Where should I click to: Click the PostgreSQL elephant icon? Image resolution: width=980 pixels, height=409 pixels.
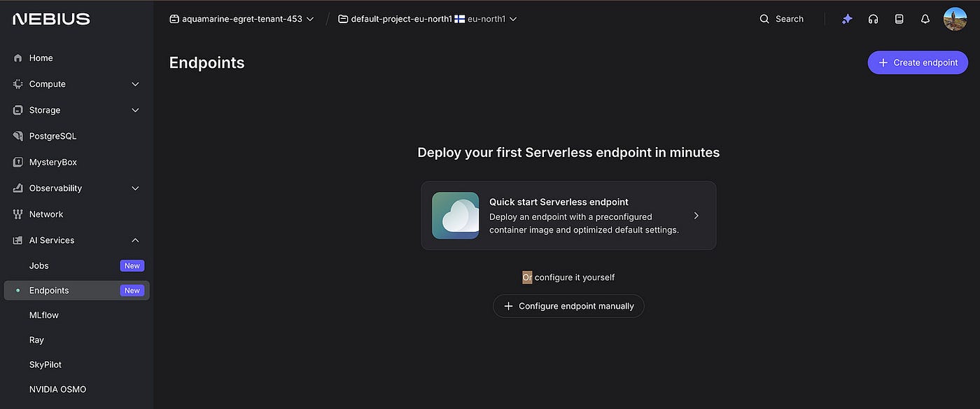coord(18,136)
